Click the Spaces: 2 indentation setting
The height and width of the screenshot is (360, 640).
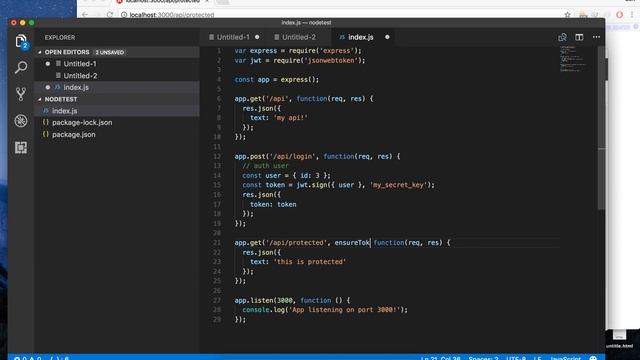click(x=483, y=358)
